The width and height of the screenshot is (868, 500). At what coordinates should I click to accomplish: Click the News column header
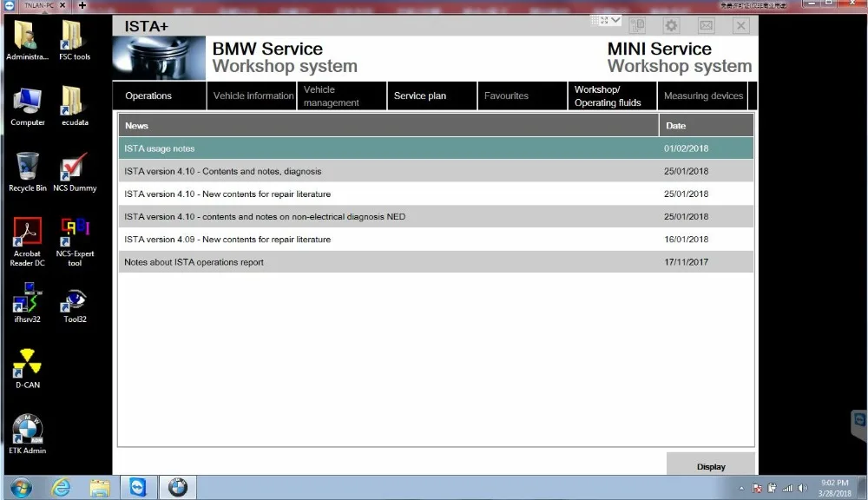coord(388,126)
